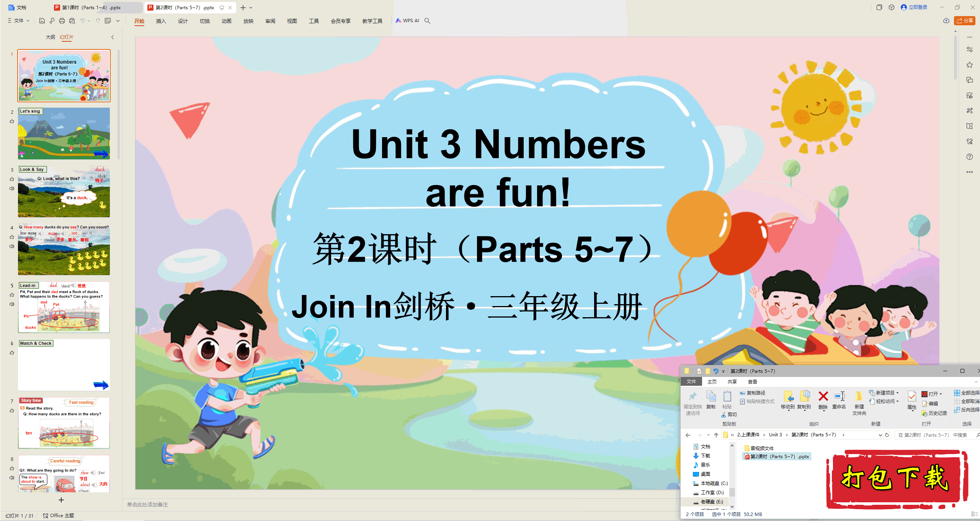Image resolution: width=980 pixels, height=521 pixels.
Task: Collapse the slide thumbnail panel with the chevron
Action: pyautogui.click(x=113, y=37)
